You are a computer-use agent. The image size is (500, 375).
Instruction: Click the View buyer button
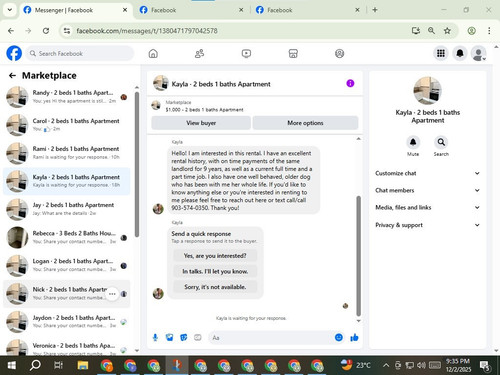(x=201, y=123)
